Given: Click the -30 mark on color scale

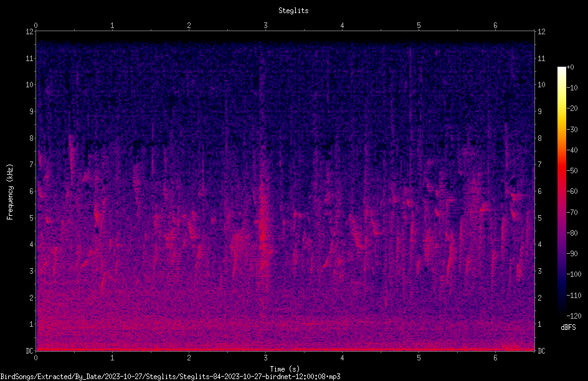Looking at the screenshot, I should 572,129.
